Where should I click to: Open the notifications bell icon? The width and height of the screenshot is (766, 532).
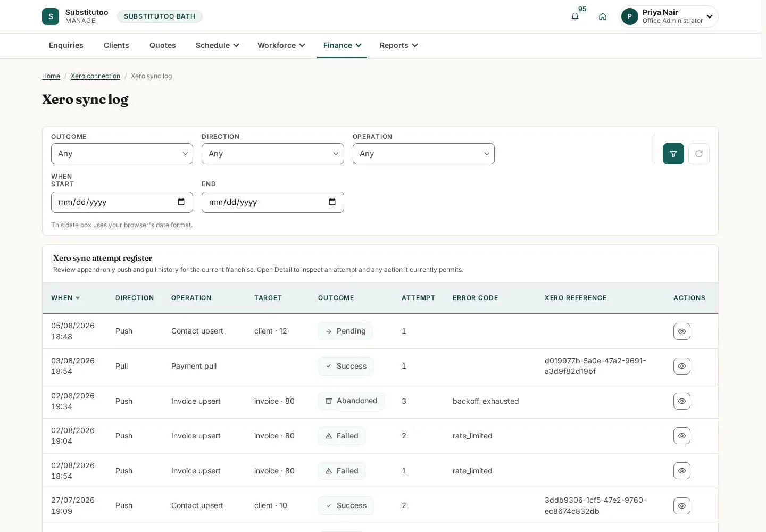pyautogui.click(x=575, y=16)
